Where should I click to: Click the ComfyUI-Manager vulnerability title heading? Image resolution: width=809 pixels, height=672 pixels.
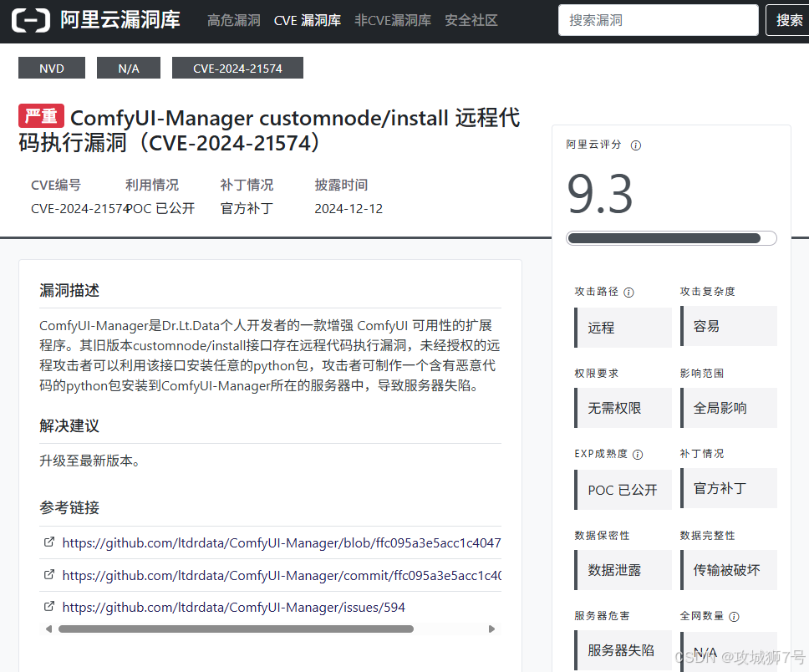coord(269,130)
